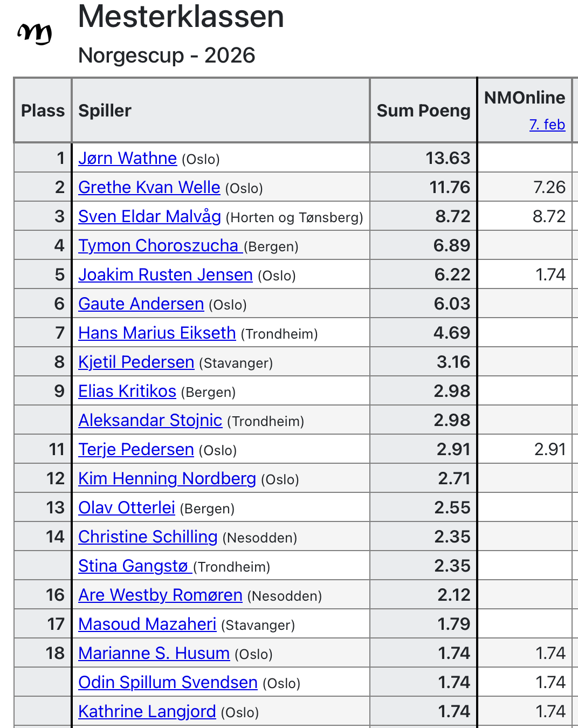The width and height of the screenshot is (578, 728).
Task: Select Terje Pedersen from Oslo
Action: [x=136, y=449]
